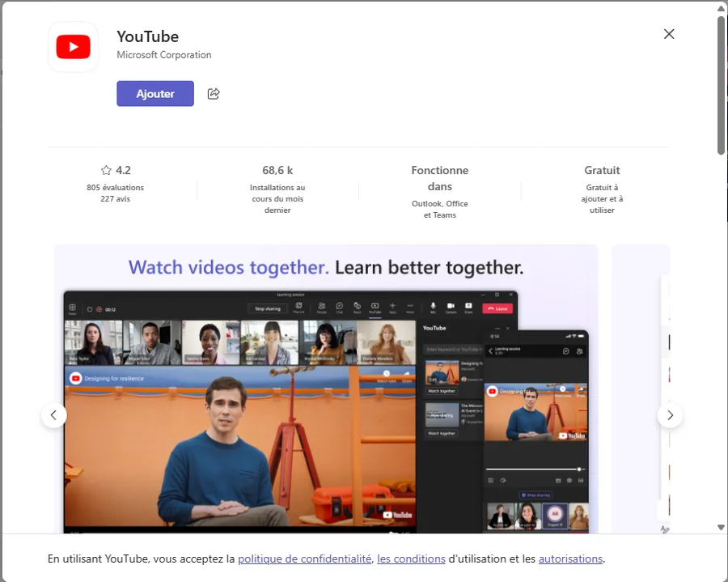Click the 68,6 k installations figure
The width and height of the screenshot is (728, 582).
277,171
